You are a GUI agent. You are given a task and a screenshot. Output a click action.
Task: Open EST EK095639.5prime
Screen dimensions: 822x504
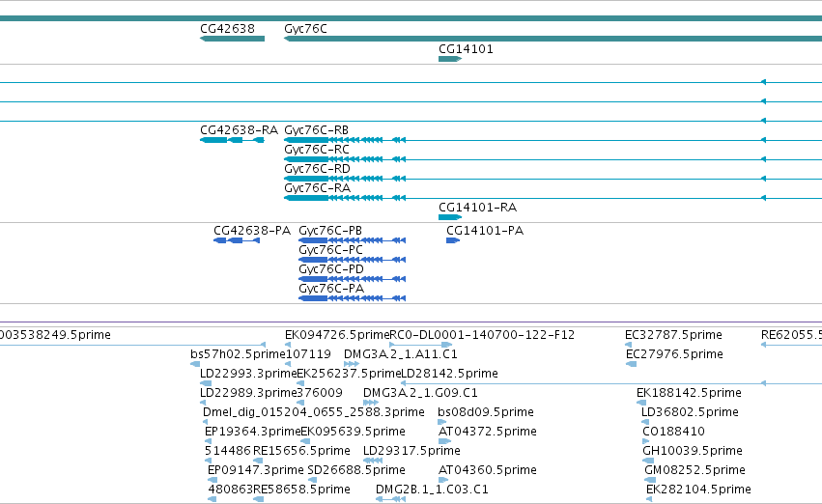(x=354, y=432)
